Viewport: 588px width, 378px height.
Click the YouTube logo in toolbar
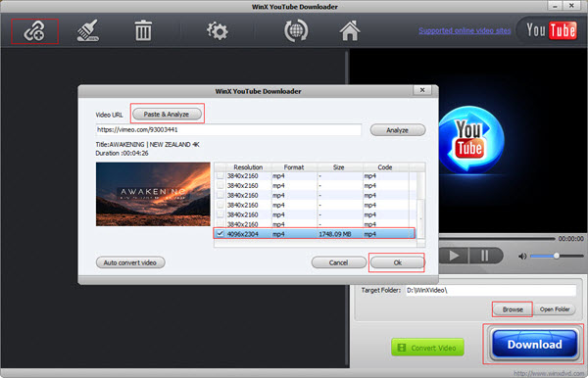[551, 30]
